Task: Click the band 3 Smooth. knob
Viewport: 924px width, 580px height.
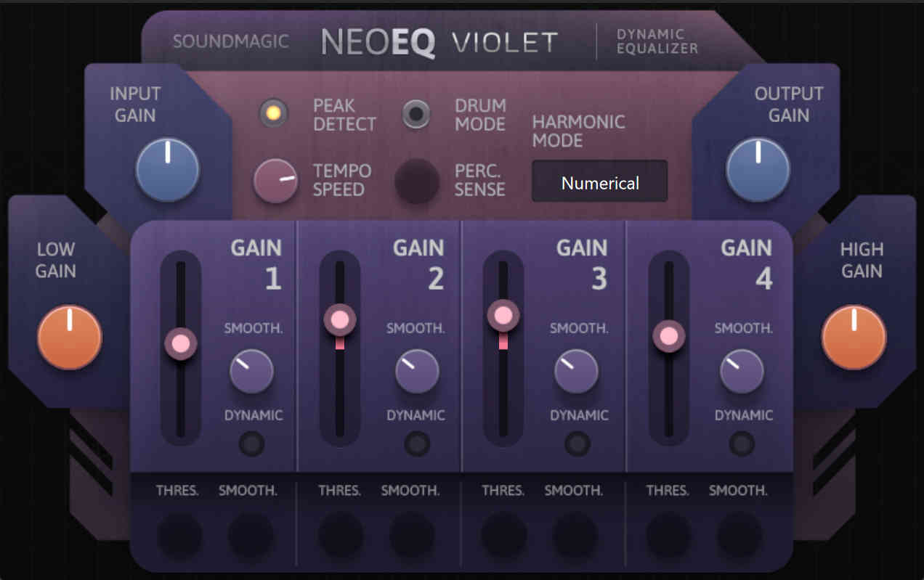Action: 576,371
